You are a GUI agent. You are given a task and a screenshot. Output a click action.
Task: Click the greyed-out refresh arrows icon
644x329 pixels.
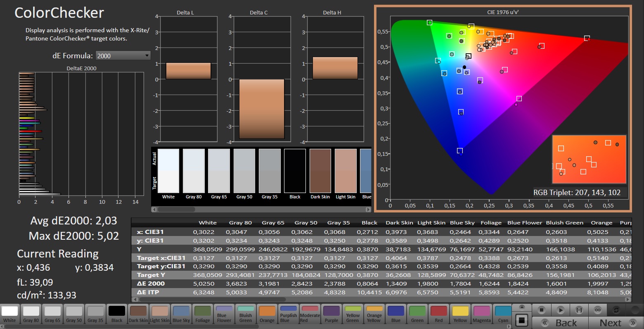click(x=616, y=310)
